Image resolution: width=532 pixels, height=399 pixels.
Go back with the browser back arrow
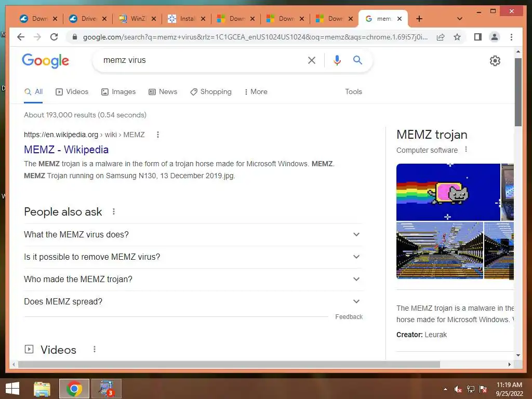click(x=21, y=37)
